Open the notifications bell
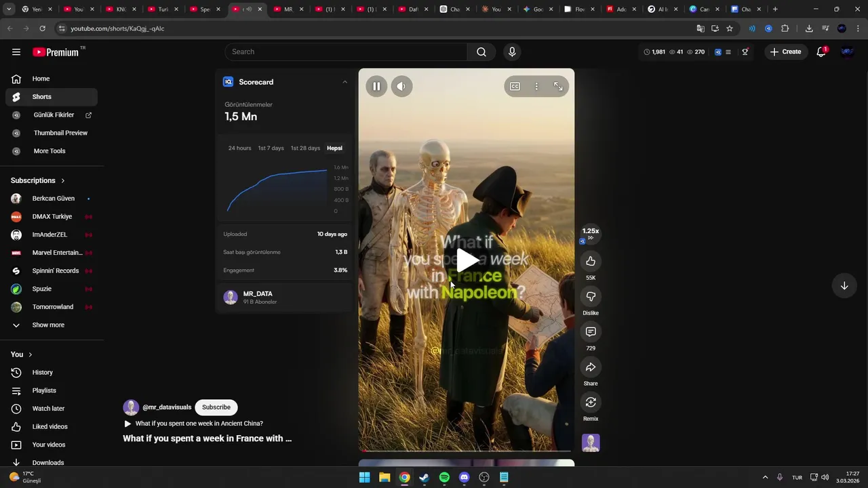The height and width of the screenshot is (488, 868). click(x=821, y=52)
